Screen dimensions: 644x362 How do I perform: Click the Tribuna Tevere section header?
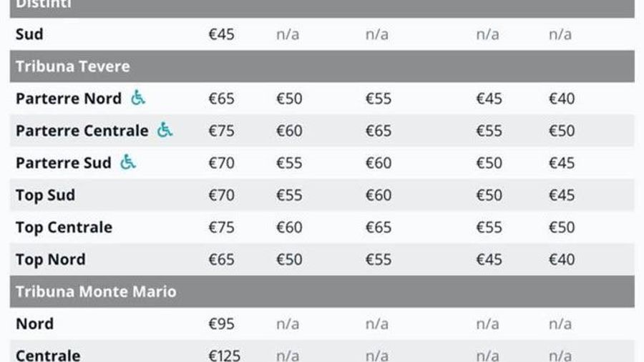(72, 67)
